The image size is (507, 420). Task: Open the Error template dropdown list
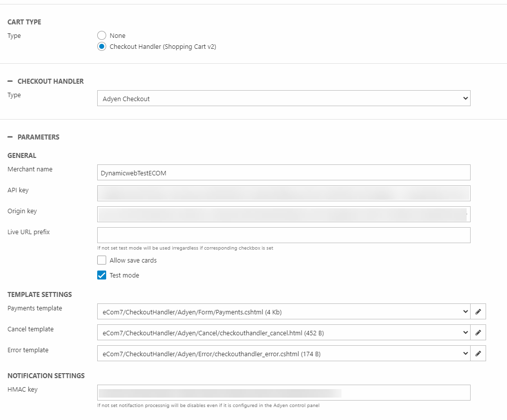(283, 353)
